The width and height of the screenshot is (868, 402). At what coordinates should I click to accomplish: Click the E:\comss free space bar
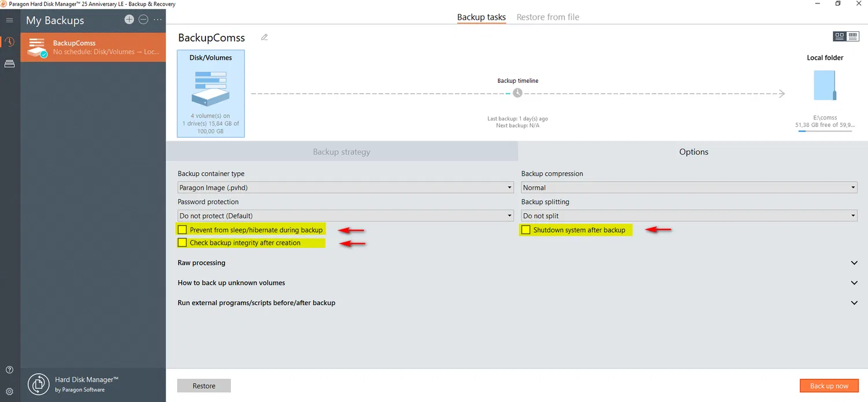(x=825, y=131)
